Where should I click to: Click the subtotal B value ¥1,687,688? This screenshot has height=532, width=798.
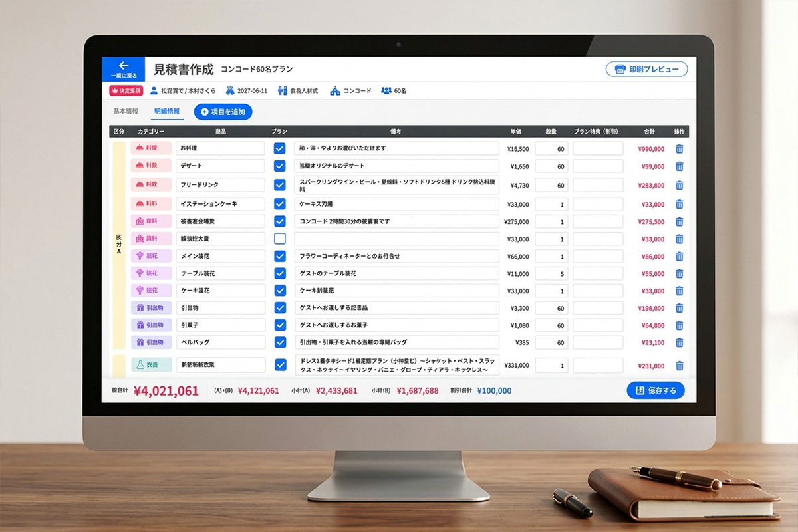418,391
